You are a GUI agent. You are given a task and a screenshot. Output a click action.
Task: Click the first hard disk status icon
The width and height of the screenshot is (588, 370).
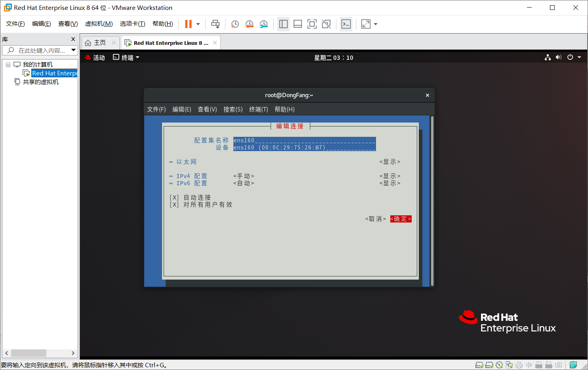(479, 365)
